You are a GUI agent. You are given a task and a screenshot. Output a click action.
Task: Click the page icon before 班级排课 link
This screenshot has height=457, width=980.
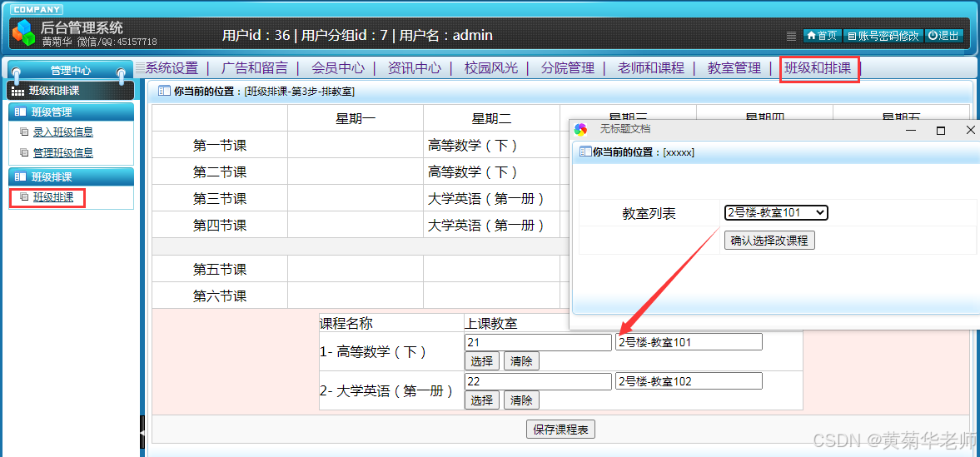coord(24,197)
